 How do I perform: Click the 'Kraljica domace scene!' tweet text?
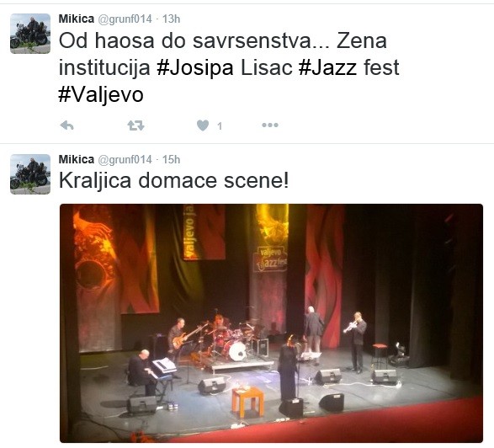point(173,181)
